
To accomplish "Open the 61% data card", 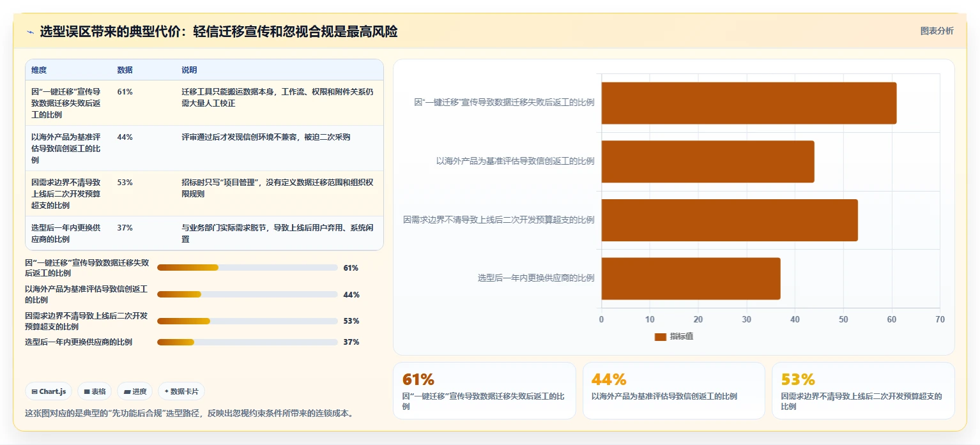I will (x=484, y=391).
